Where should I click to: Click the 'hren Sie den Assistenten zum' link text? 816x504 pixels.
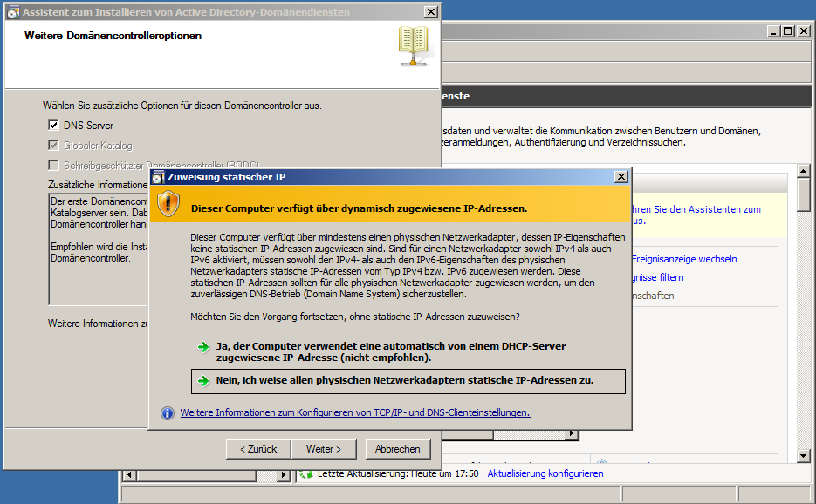(x=696, y=209)
